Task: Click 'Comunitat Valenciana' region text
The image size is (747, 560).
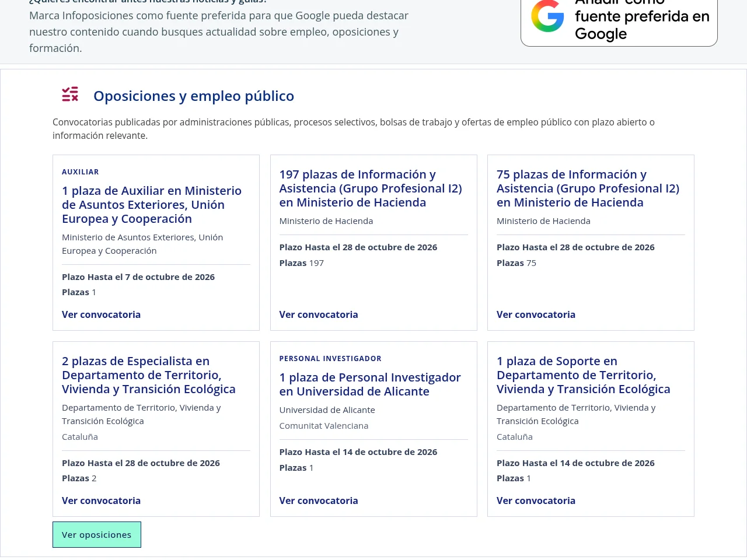Action: click(324, 426)
